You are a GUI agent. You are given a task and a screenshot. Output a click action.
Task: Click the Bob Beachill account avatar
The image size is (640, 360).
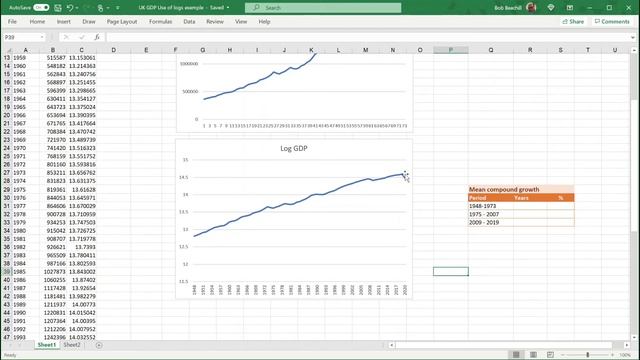click(x=531, y=7)
